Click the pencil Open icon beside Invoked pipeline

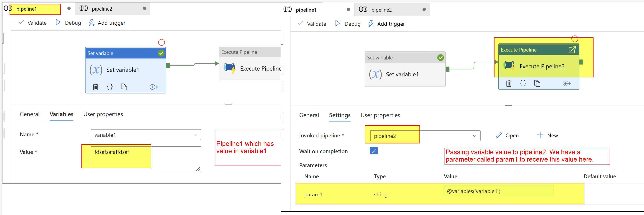click(x=498, y=135)
